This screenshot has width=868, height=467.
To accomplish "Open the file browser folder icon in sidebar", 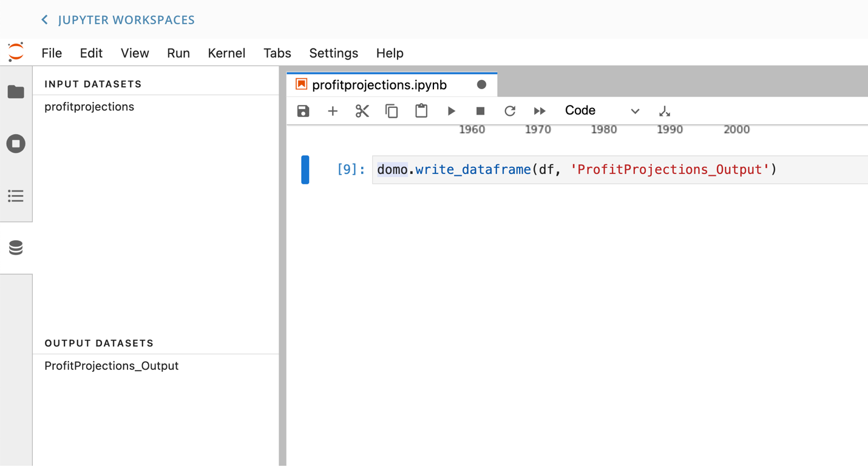I will (x=16, y=92).
